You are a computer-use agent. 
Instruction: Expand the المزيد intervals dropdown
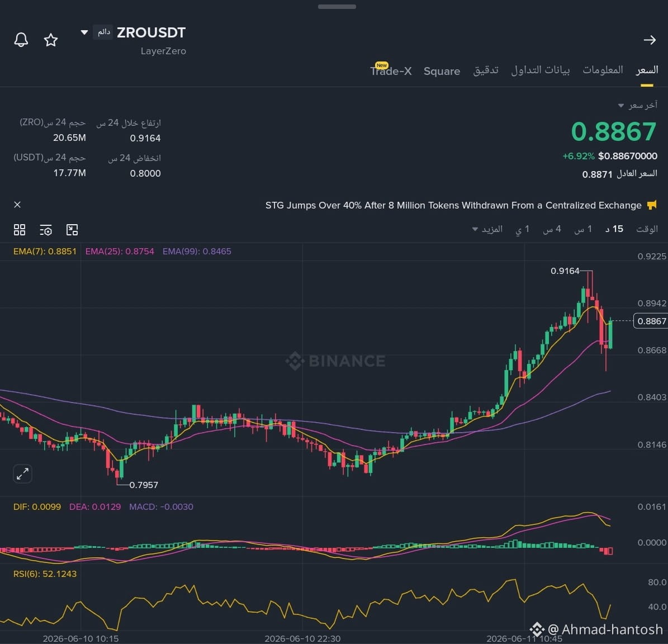pyautogui.click(x=487, y=229)
